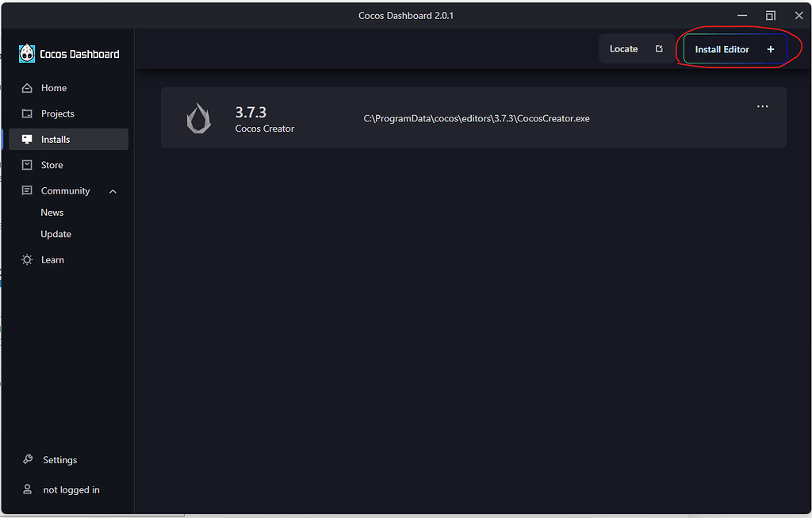Click the Locate button
Viewport: 812px width, 518px height.
[624, 48]
